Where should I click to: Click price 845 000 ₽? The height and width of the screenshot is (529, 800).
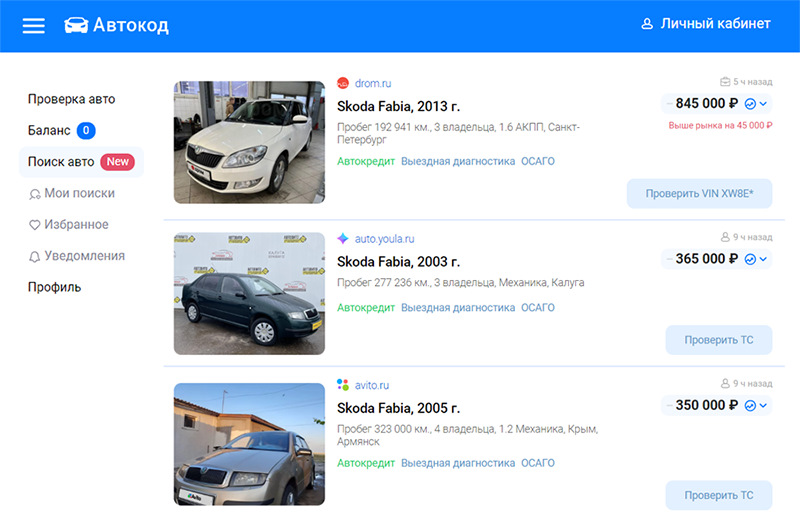[707, 104]
